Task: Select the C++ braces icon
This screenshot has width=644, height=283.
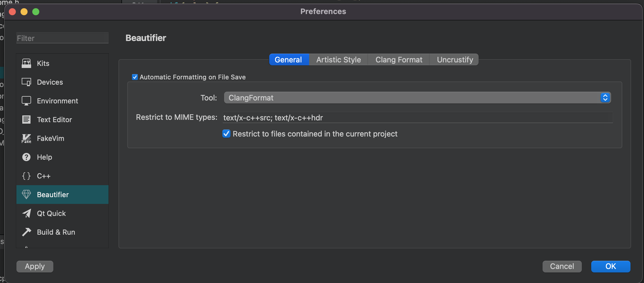Action: 26,176
